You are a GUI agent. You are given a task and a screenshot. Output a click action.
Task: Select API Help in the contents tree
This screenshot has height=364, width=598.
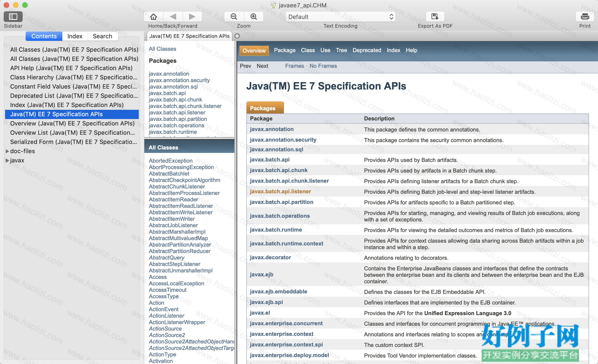71,68
